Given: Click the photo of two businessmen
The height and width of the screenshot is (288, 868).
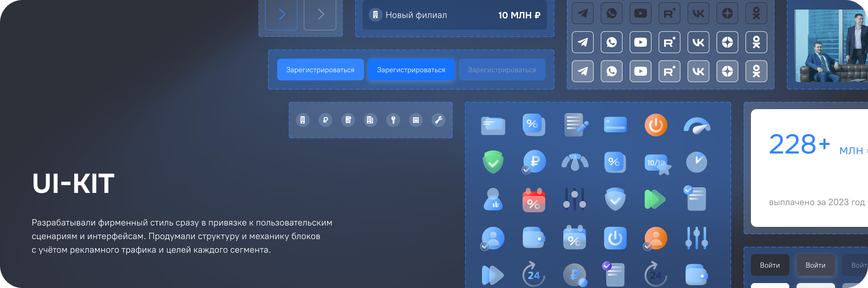Looking at the screenshot, I should coord(831,45).
